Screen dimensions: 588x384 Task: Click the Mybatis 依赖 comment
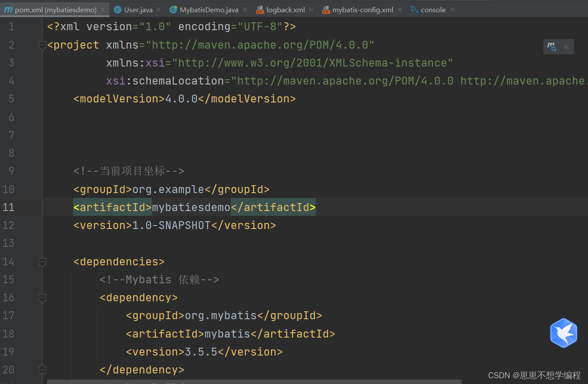point(159,279)
